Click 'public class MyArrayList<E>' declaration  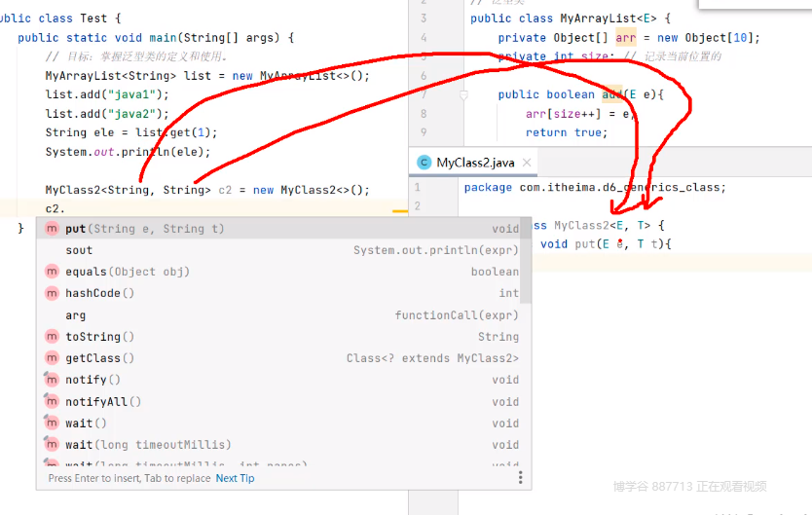(x=571, y=18)
